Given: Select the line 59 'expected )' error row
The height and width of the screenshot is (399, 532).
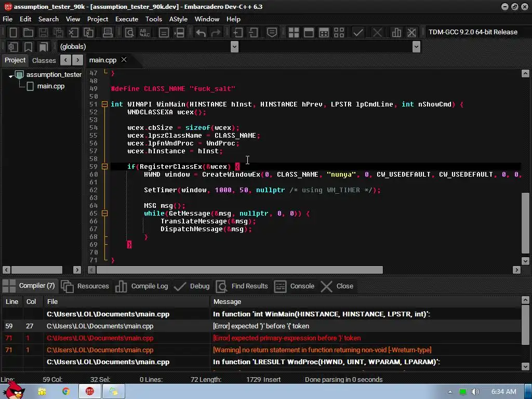Looking at the screenshot, I should pos(261,326).
